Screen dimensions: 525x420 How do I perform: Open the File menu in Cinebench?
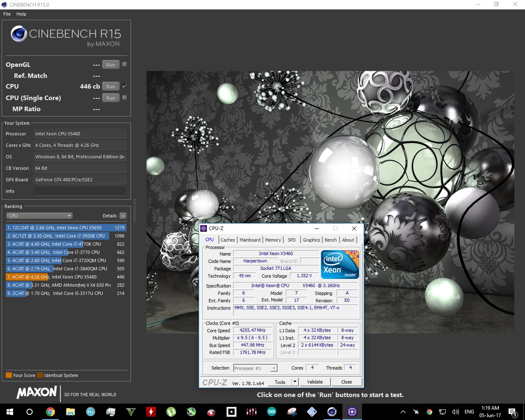(x=7, y=14)
